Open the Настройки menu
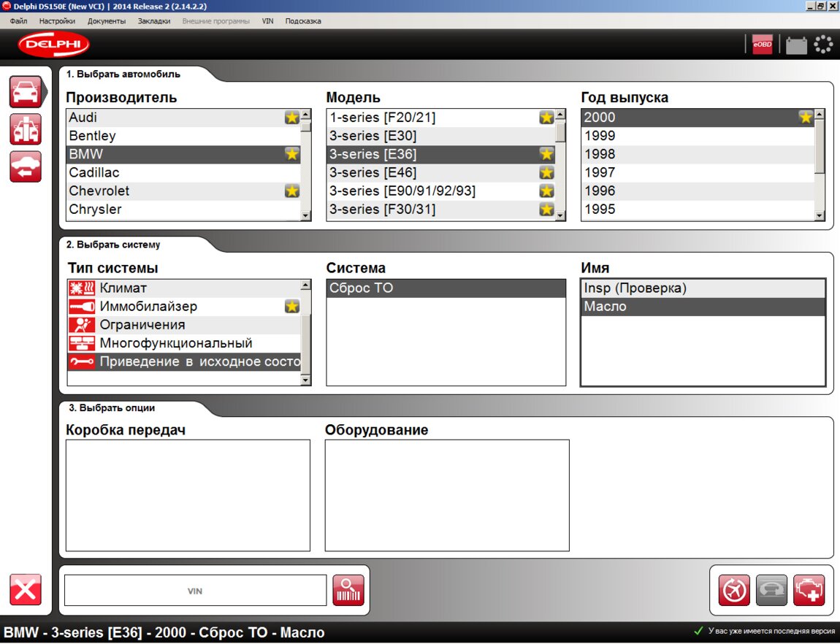The image size is (840, 644). (57, 21)
